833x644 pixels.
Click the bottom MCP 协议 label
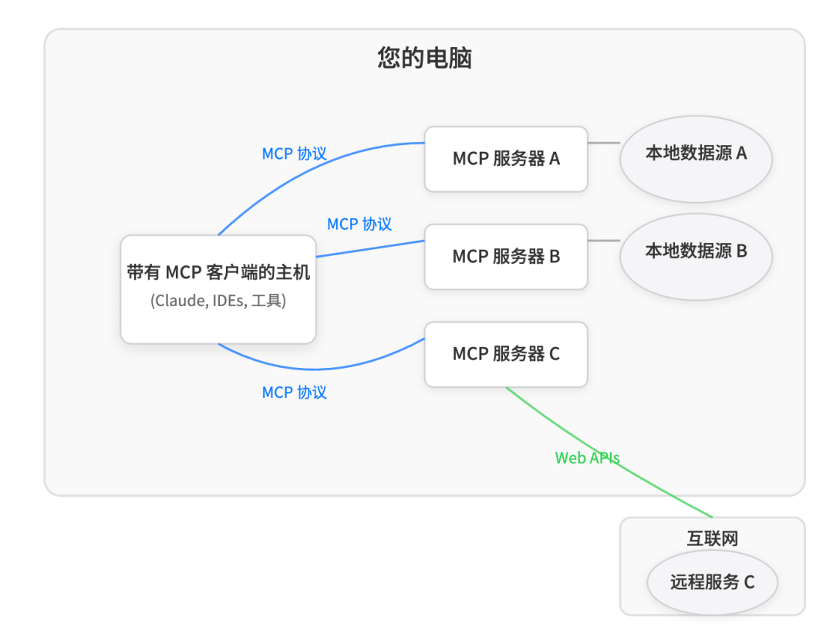click(294, 393)
